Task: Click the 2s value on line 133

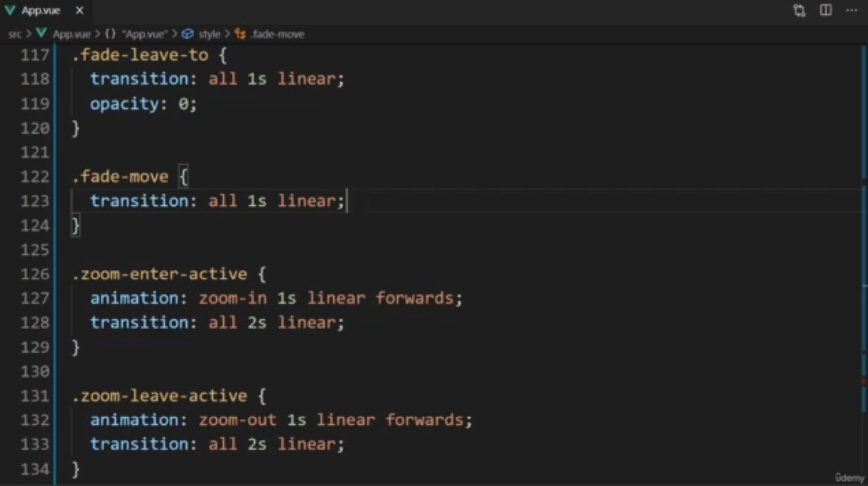Action: point(257,444)
